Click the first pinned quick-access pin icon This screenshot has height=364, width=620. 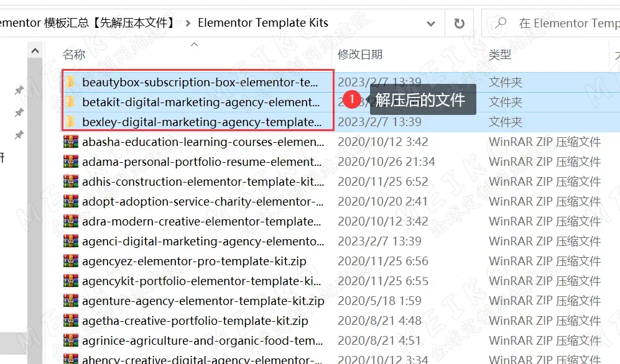coord(19,91)
